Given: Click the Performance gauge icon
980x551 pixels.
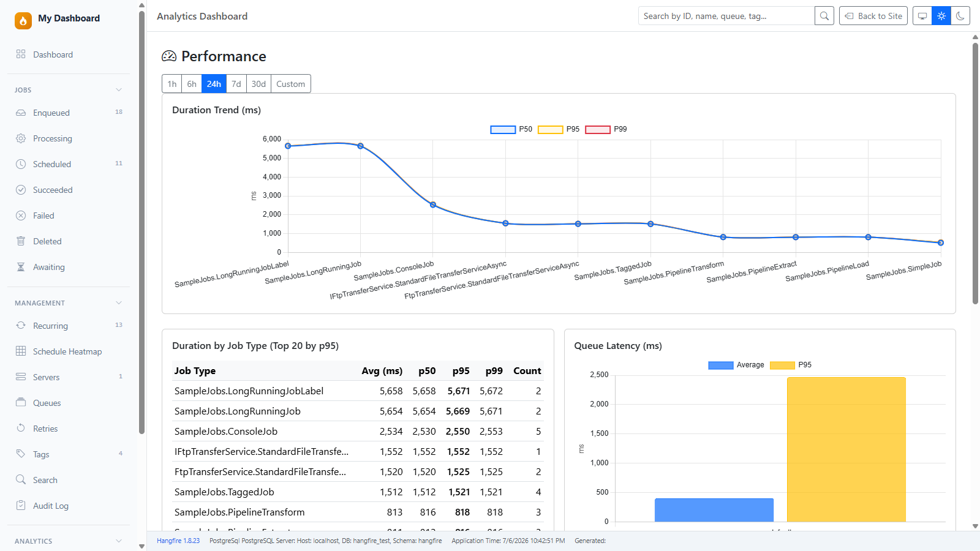Looking at the screenshot, I should click(x=169, y=56).
